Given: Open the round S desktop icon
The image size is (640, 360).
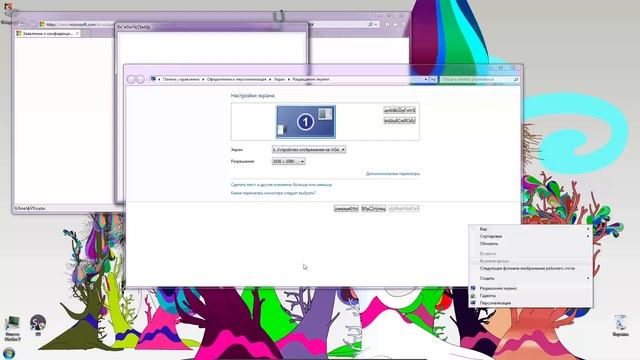Looking at the screenshot, I should coord(38,325).
